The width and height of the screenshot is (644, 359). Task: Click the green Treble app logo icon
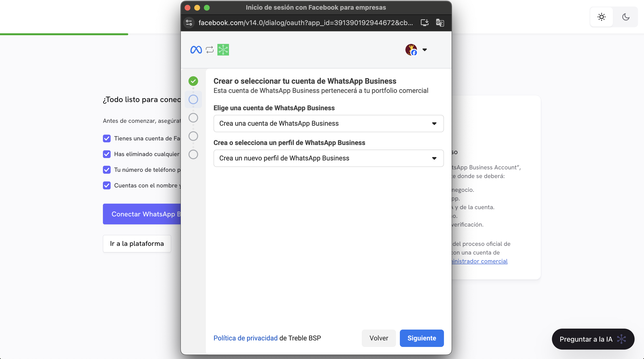[x=223, y=50]
